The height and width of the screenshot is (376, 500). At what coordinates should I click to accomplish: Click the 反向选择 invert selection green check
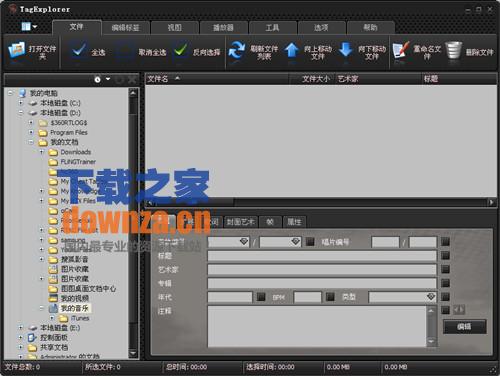tap(181, 51)
